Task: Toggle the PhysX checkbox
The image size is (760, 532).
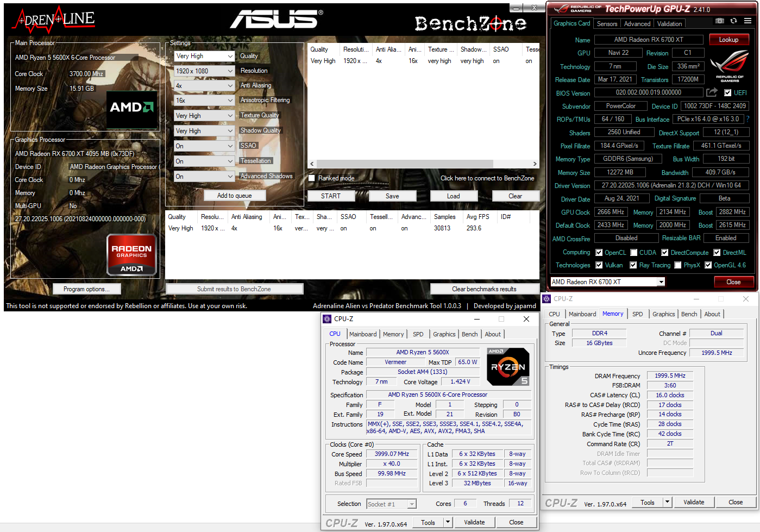Action: click(x=678, y=265)
